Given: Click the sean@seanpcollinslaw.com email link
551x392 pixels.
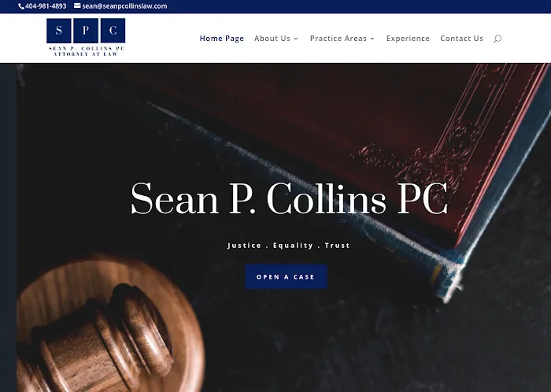Looking at the screenshot, I should click(124, 6).
